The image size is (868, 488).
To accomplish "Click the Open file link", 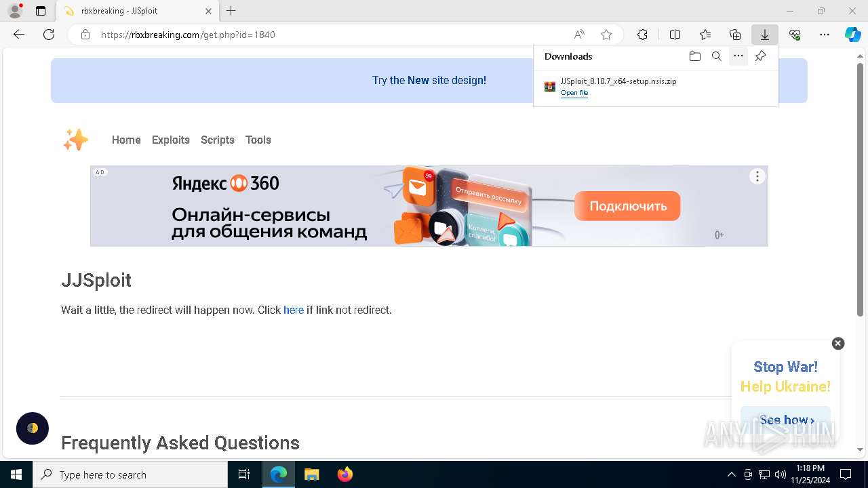I will pyautogui.click(x=574, y=93).
